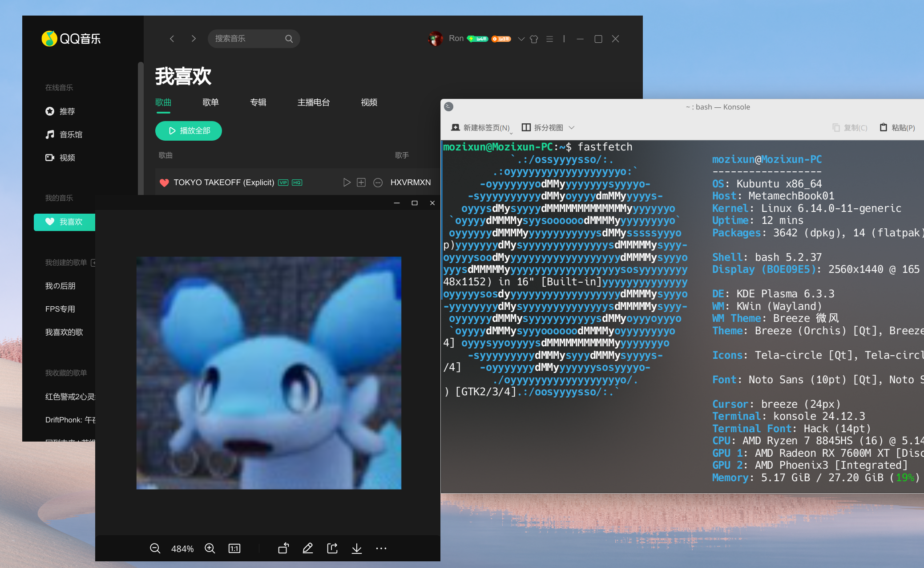The width and height of the screenshot is (924, 568).
Task: Open the Konsole window menu icon in title bar
Action: (x=449, y=107)
